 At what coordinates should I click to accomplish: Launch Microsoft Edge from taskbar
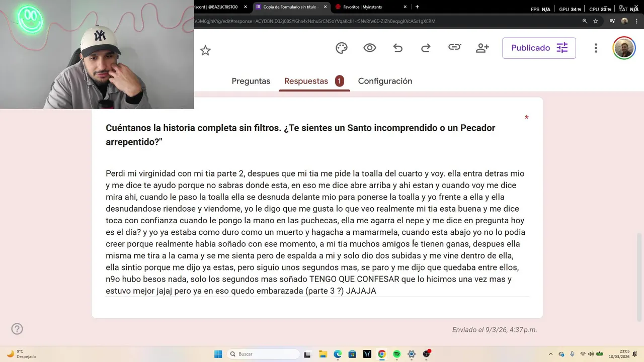coord(338,354)
